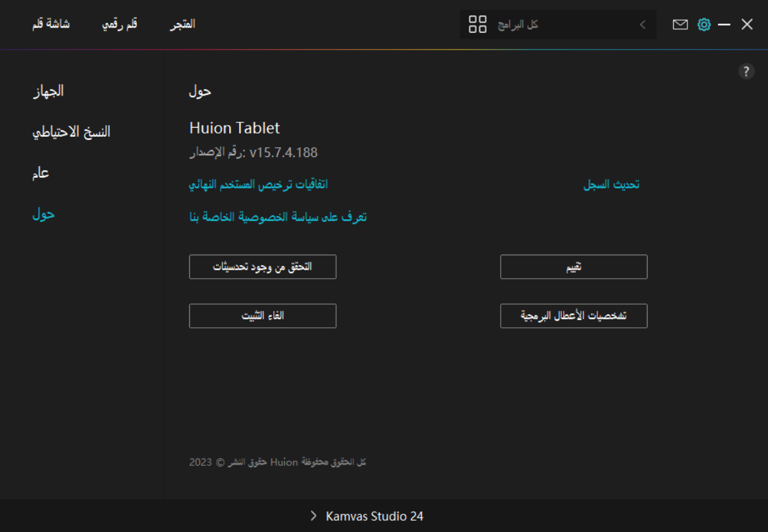
Task: Run تشخيصات الأعطال البرمجية diagnostics button
Action: coord(574,316)
